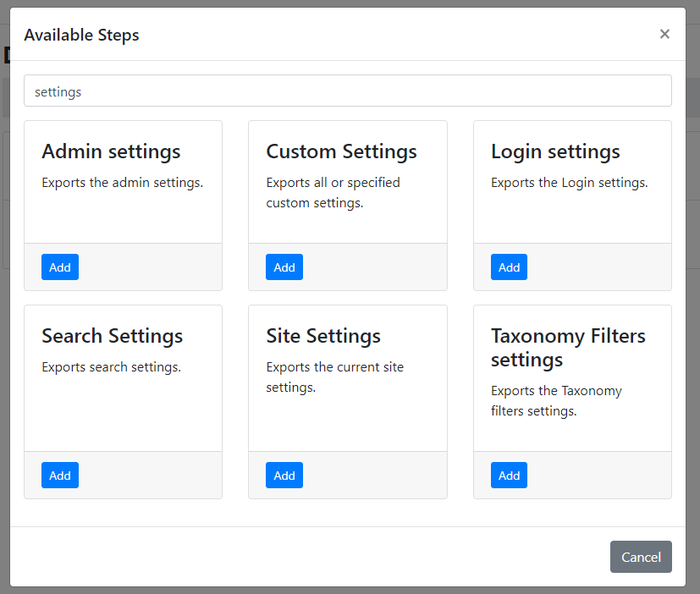
Task: Close the Available Steps dialog with X
Action: tap(664, 34)
